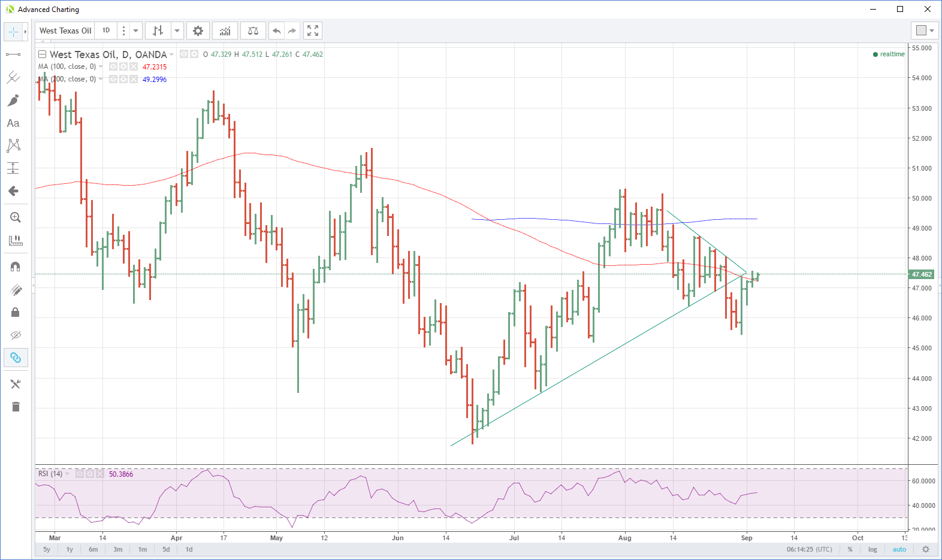Hide the MA 200 indicator

[x=113, y=79]
